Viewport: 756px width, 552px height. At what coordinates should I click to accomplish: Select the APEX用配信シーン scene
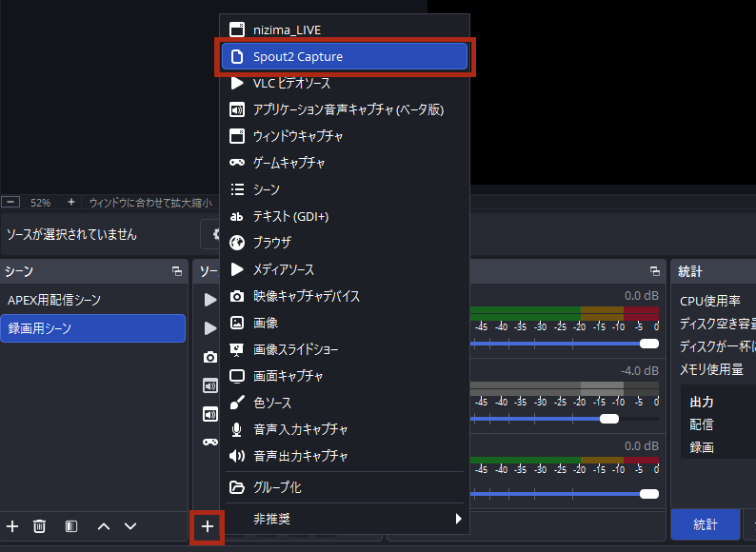(93, 300)
